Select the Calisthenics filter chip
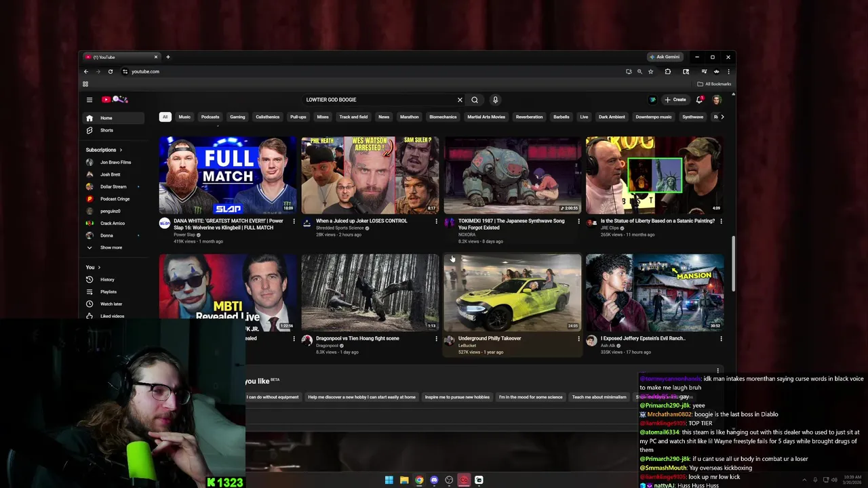The height and width of the screenshot is (488, 868). [x=267, y=117]
